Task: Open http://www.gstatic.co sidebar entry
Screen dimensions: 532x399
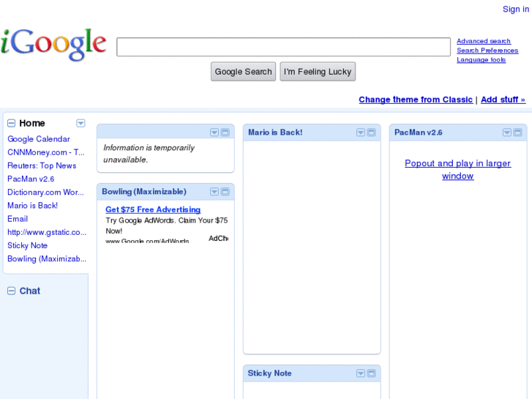Action: point(47,232)
